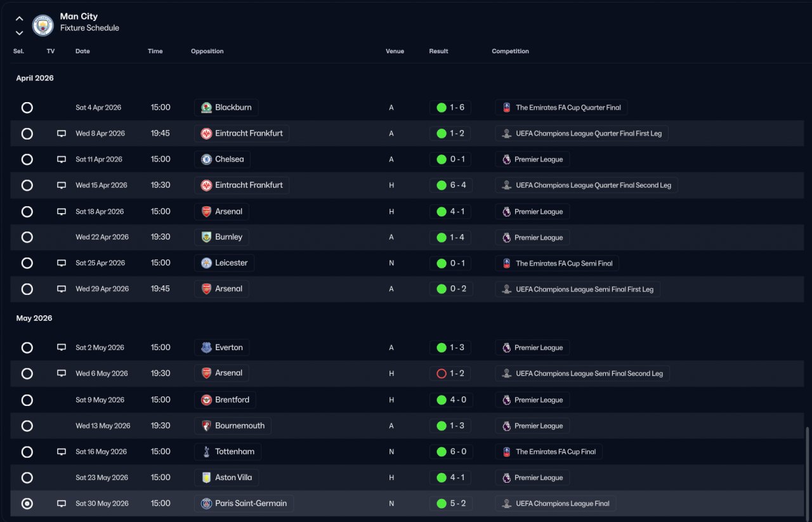812x522 pixels.
Task: Click the Tottenham club badge
Action: point(206,452)
